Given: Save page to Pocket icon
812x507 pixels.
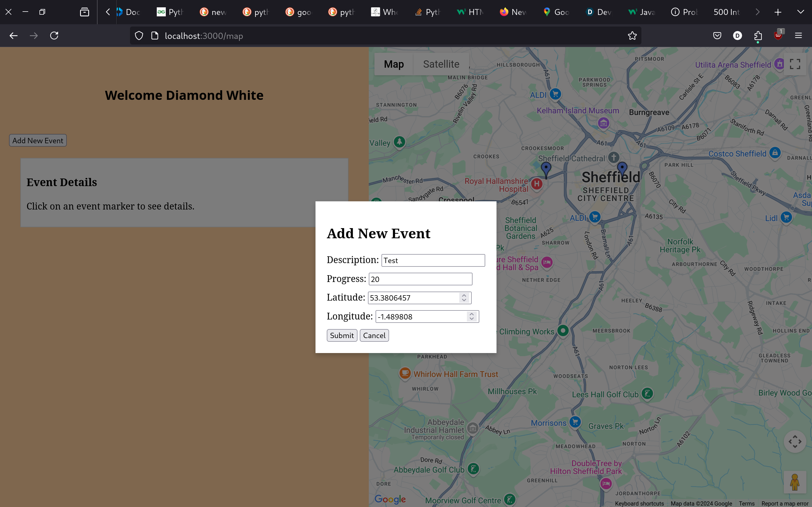Looking at the screenshot, I should click(717, 36).
